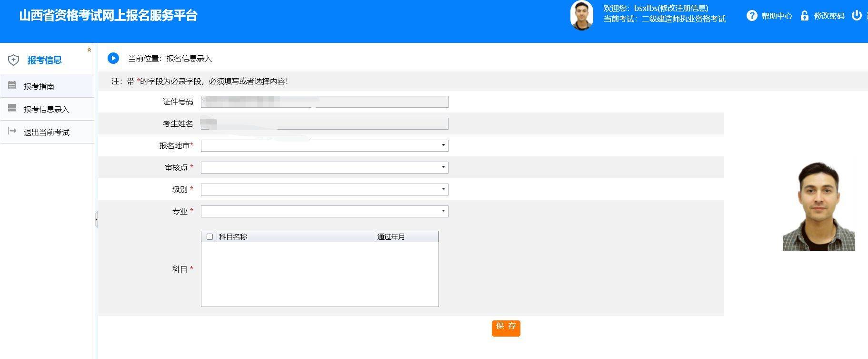Toggle the select-all checkbox in 科目 table
The width and height of the screenshot is (868, 359).
point(210,237)
